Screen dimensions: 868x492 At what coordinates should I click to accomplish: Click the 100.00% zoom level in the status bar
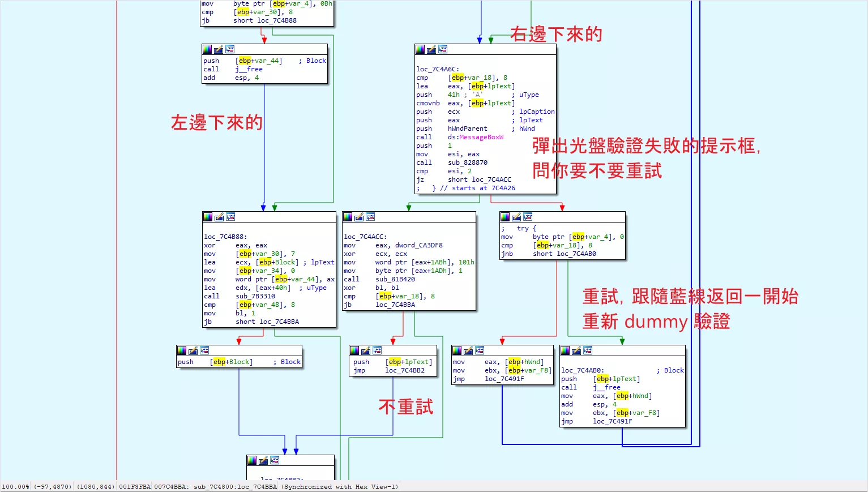pos(15,487)
